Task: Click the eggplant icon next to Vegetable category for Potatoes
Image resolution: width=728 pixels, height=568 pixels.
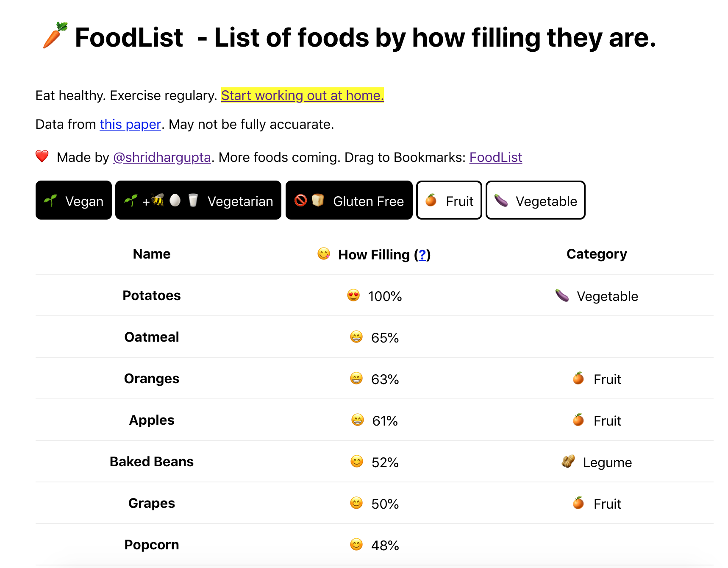Action: (562, 296)
